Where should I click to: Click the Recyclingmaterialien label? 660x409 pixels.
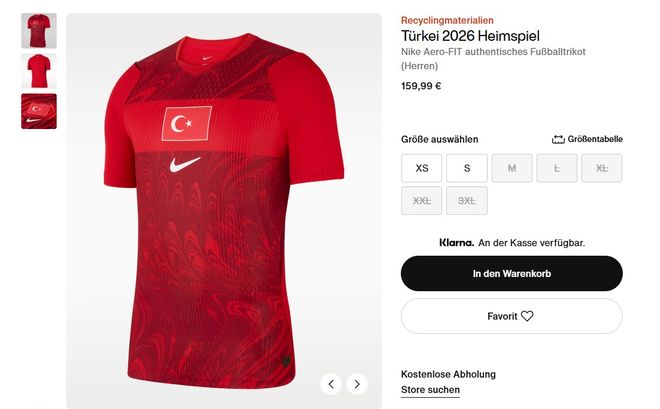tap(447, 20)
